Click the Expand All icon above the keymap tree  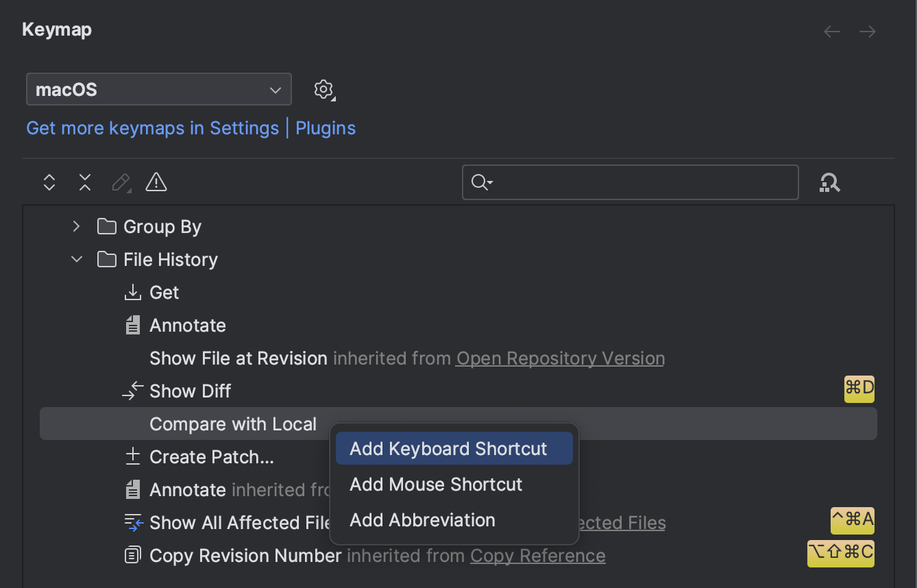[x=49, y=182]
